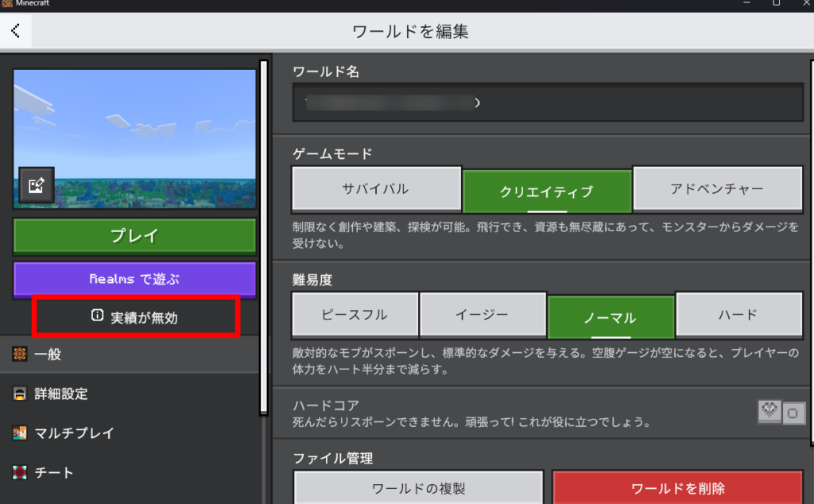Open the マルチプレイ settings tab
The height and width of the screenshot is (504, 814).
coord(75,433)
